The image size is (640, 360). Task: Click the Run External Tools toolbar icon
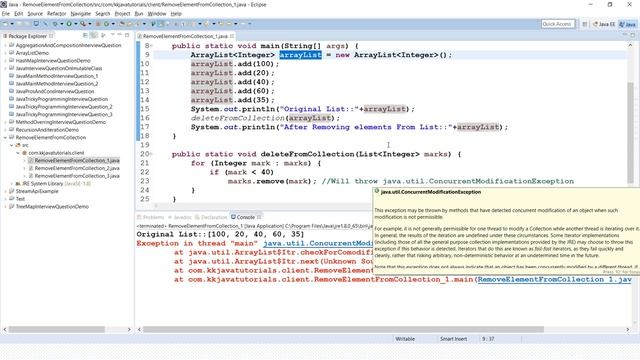coord(83,24)
